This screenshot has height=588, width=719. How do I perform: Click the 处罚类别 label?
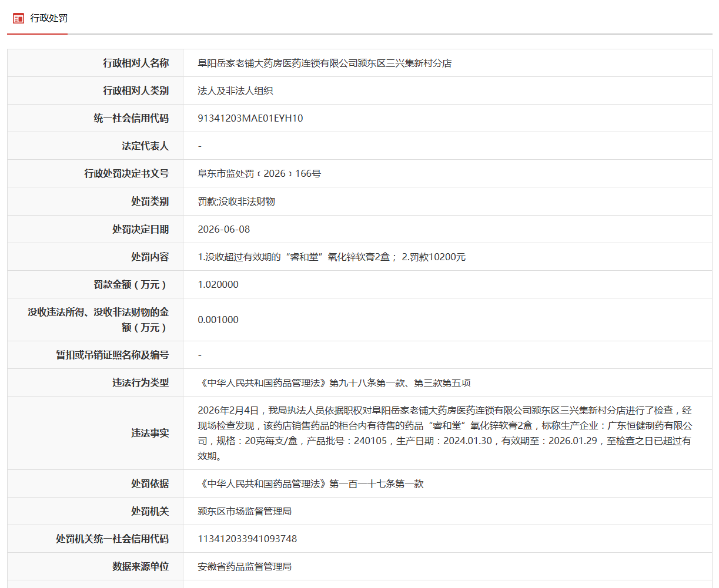(x=150, y=201)
